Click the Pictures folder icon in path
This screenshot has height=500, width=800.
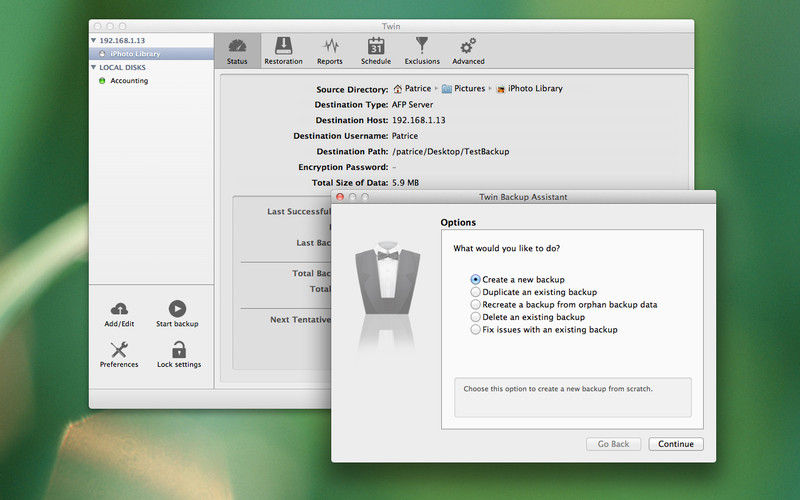click(446, 89)
